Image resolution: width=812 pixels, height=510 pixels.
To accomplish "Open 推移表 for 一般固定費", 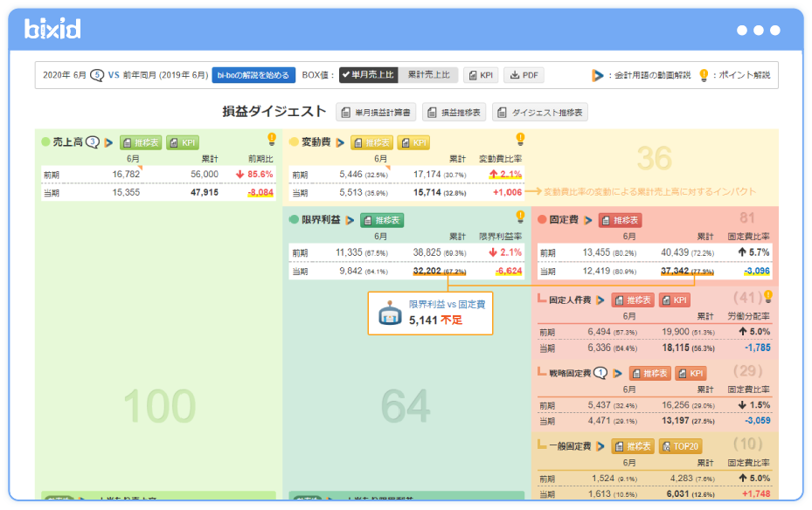I will pyautogui.click(x=633, y=446).
